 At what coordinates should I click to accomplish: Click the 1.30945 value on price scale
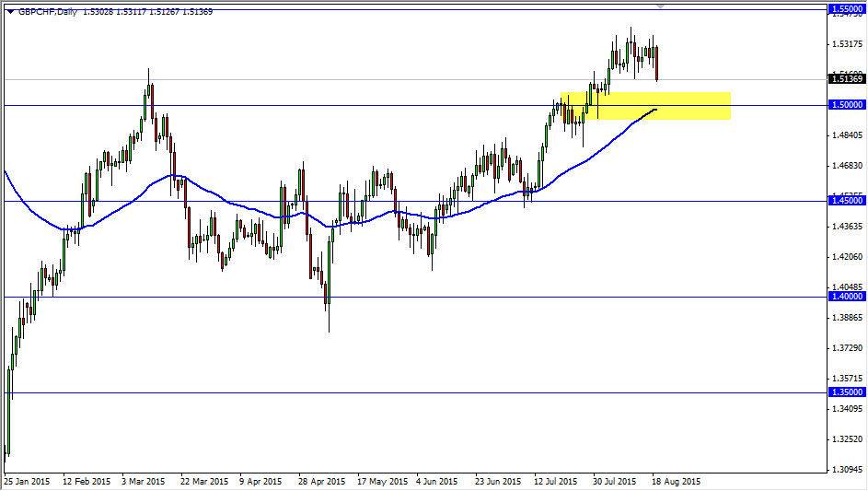tap(848, 470)
